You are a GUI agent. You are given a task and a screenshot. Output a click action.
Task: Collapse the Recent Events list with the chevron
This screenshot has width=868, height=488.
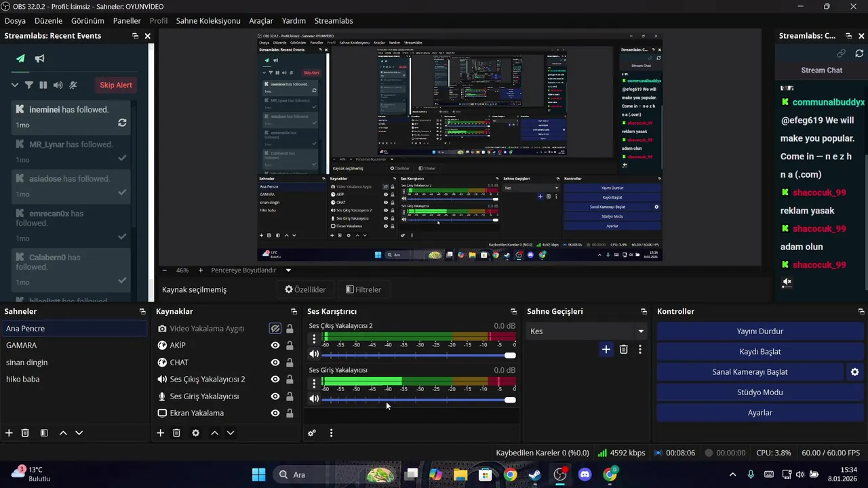pos(14,85)
